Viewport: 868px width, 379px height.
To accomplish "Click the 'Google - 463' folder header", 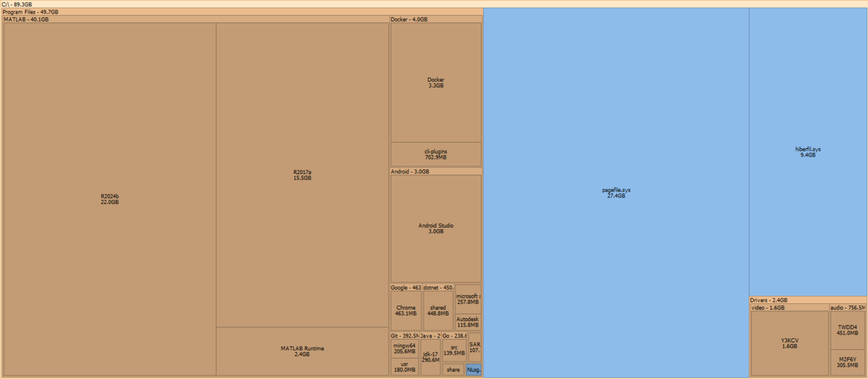I will pyautogui.click(x=406, y=288).
